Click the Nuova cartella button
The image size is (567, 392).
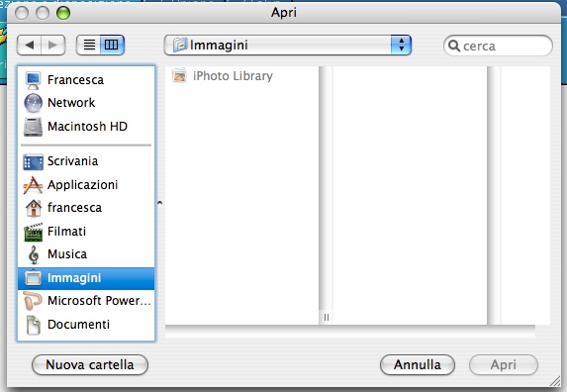[x=90, y=365]
